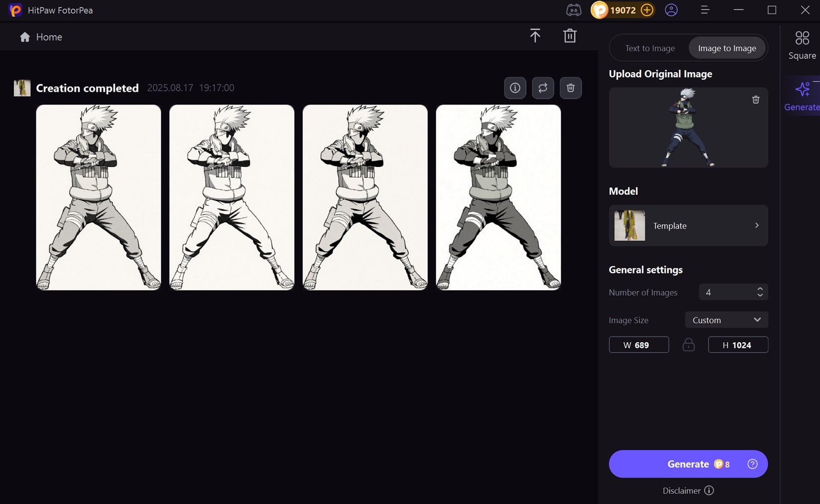Toggle the aspect ratio lock
Image resolution: width=820 pixels, height=504 pixels.
pyautogui.click(x=689, y=345)
